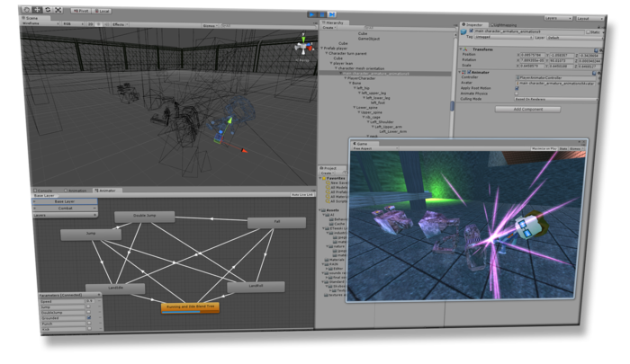Open the Tag dropdown
This screenshot has width=630, height=364.
[x=504, y=37]
